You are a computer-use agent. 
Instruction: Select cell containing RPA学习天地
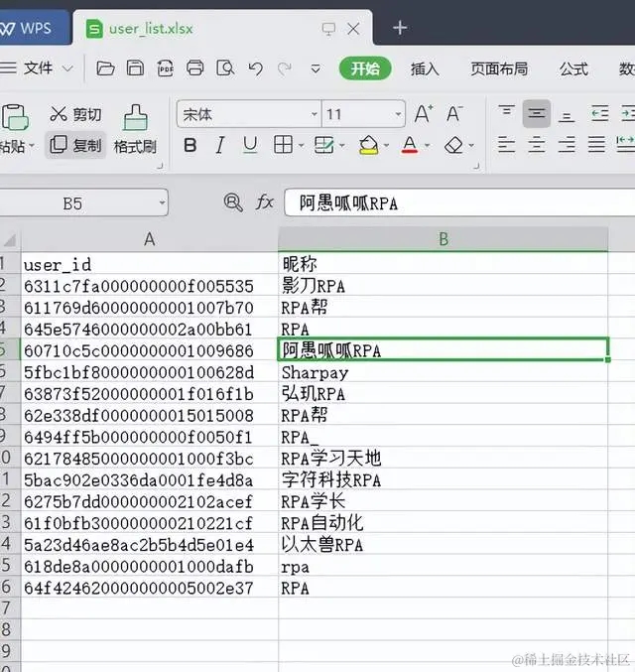click(444, 459)
